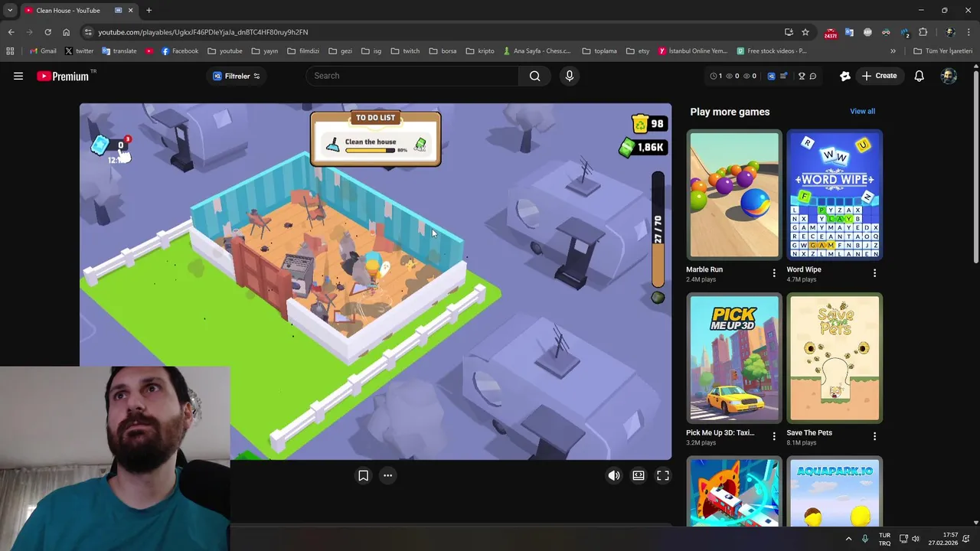Viewport: 980px width, 551px height.
Task: Open Save The Pets game thumbnail
Action: [835, 358]
